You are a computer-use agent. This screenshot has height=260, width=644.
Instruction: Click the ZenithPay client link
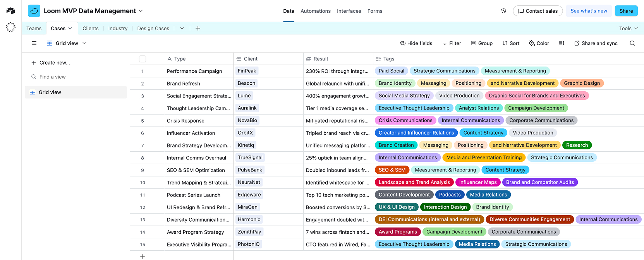(x=249, y=232)
